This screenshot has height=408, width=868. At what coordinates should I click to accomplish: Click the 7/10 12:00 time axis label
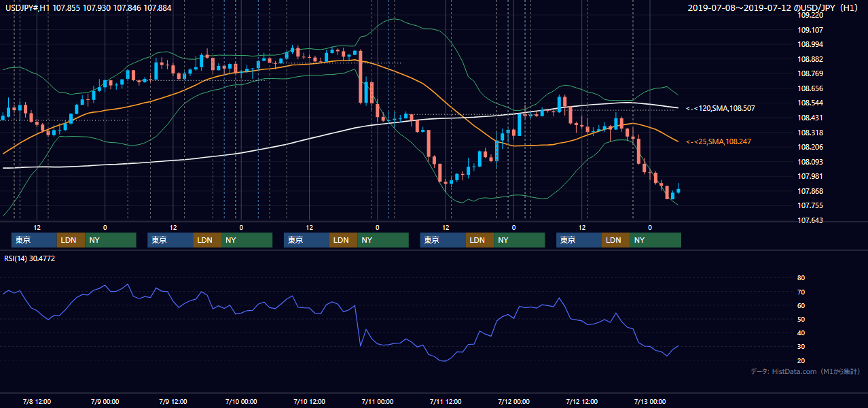pos(309,401)
